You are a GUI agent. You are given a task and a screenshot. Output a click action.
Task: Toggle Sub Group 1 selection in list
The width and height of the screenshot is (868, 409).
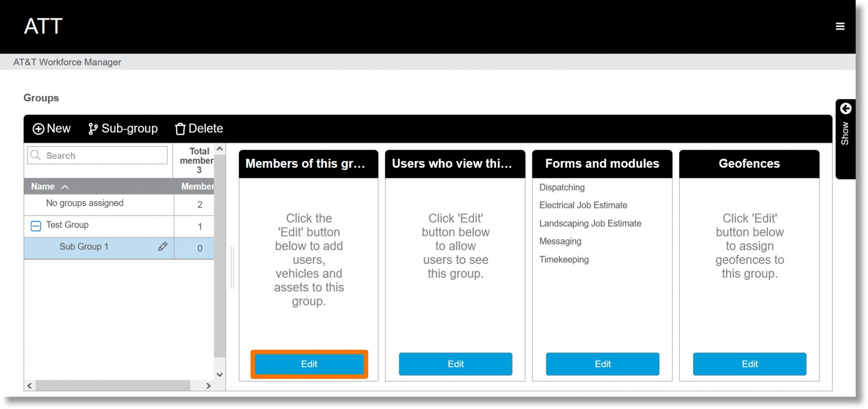(84, 247)
